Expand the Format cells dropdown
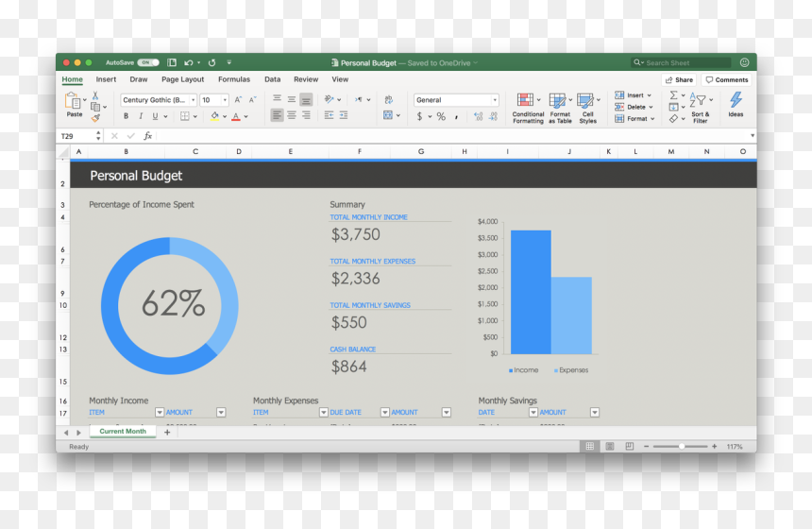Screen dimensions: 812x529 point(652,119)
